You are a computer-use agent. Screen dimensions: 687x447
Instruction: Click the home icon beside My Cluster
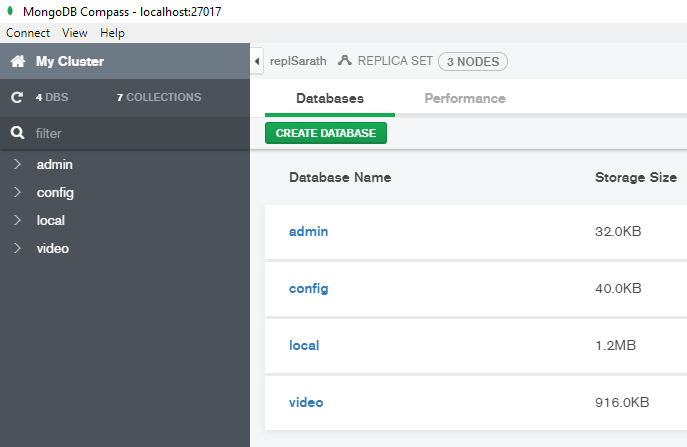(18, 61)
